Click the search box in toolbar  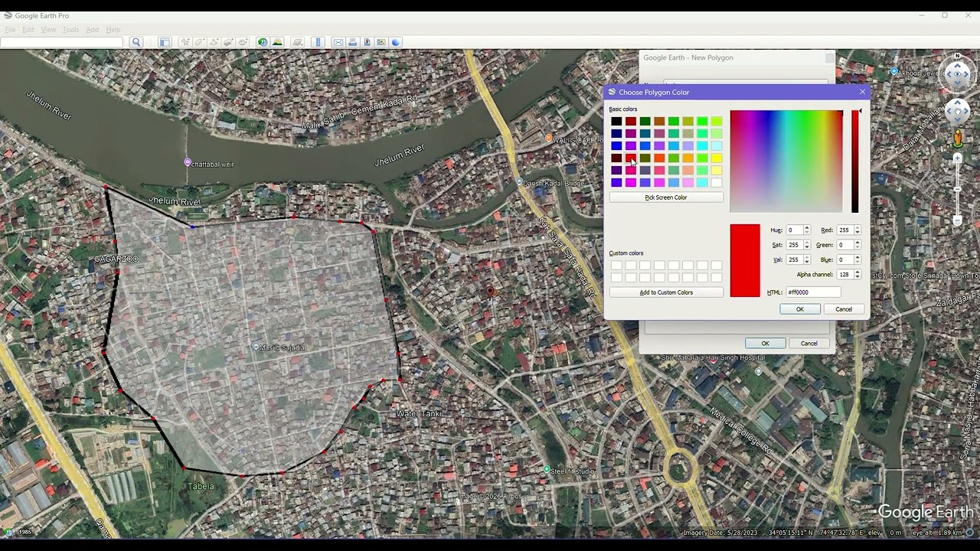click(x=61, y=42)
